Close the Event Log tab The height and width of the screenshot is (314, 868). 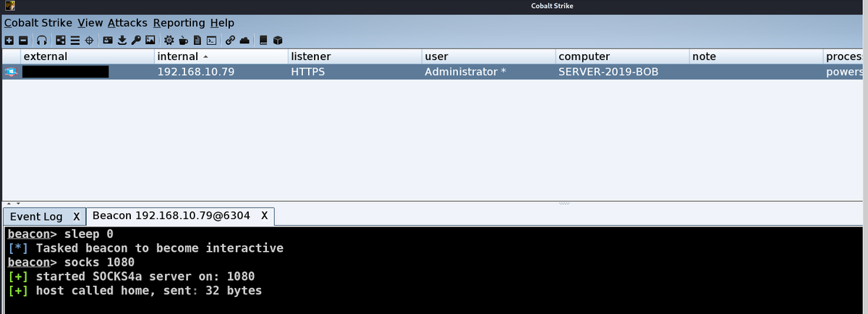click(x=76, y=216)
